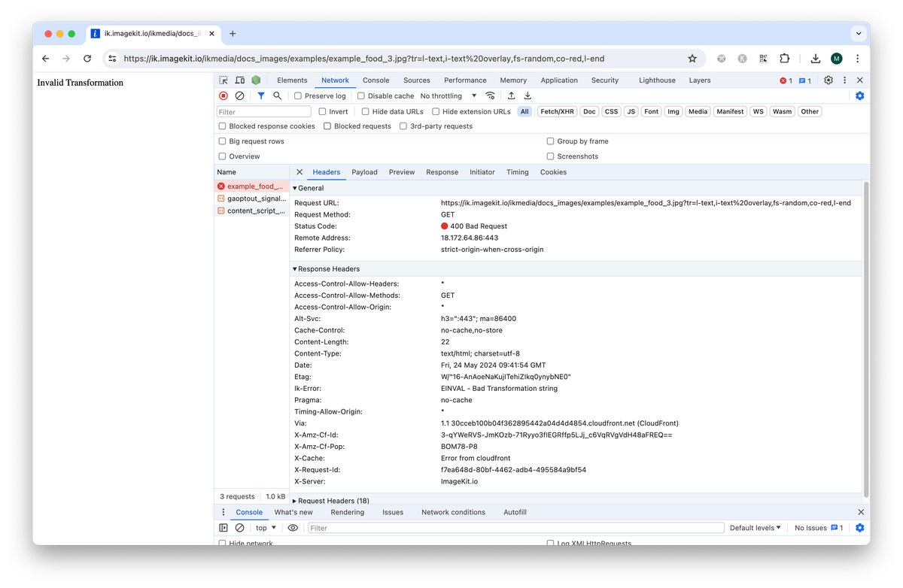The height and width of the screenshot is (588, 903).
Task: Open the Chrome Extensions puzzle icon
Action: (x=785, y=59)
